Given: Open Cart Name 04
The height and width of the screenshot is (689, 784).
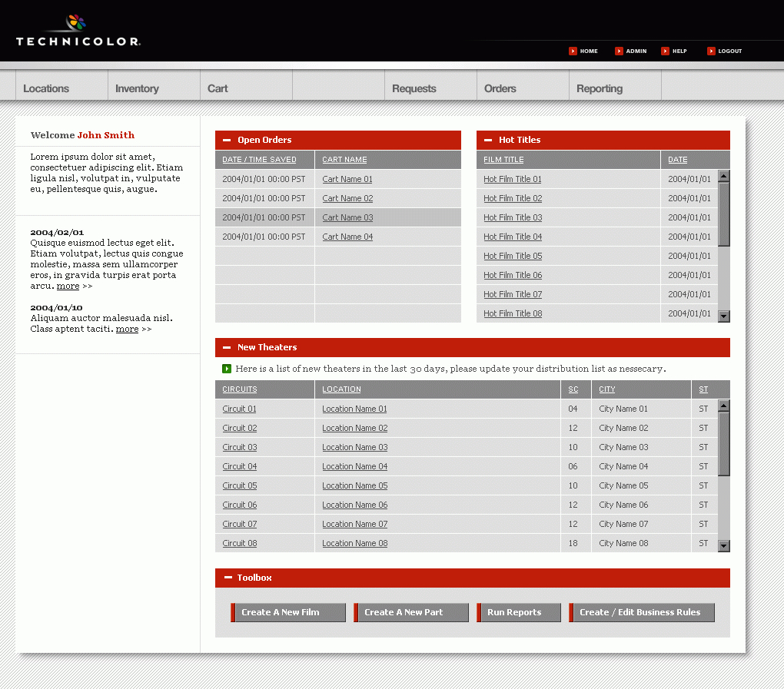Looking at the screenshot, I should pyautogui.click(x=347, y=237).
